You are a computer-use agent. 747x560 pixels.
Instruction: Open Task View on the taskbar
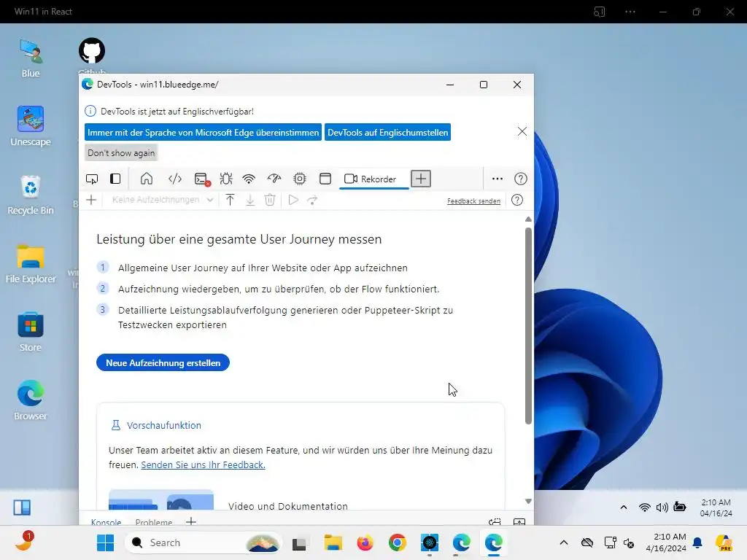[299, 542]
